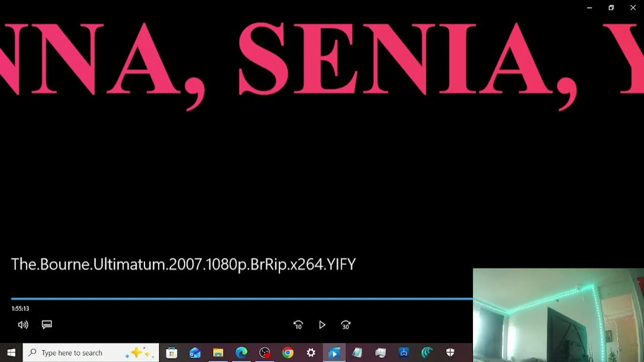Play the video
Image resolution: width=644 pixels, height=362 pixels.
[x=322, y=325]
